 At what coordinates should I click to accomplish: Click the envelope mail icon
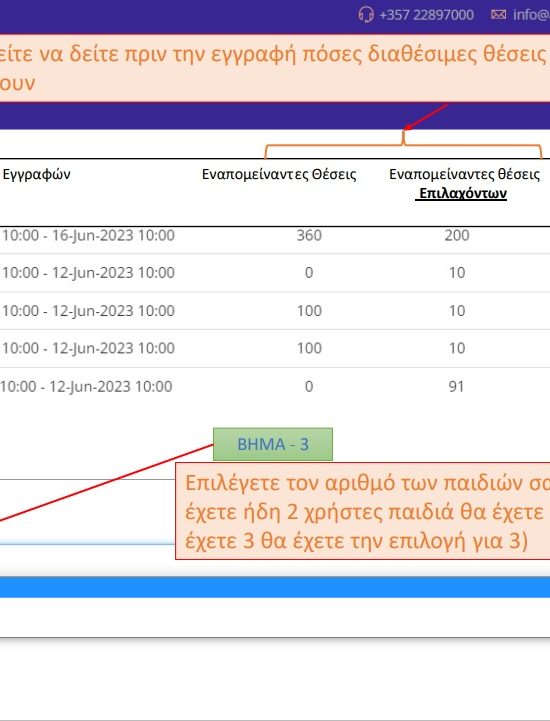click(498, 15)
